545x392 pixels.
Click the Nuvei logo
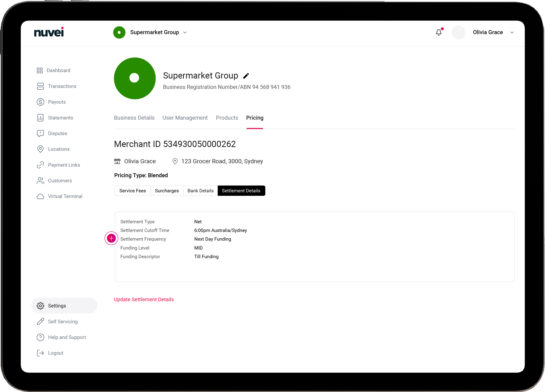point(49,32)
